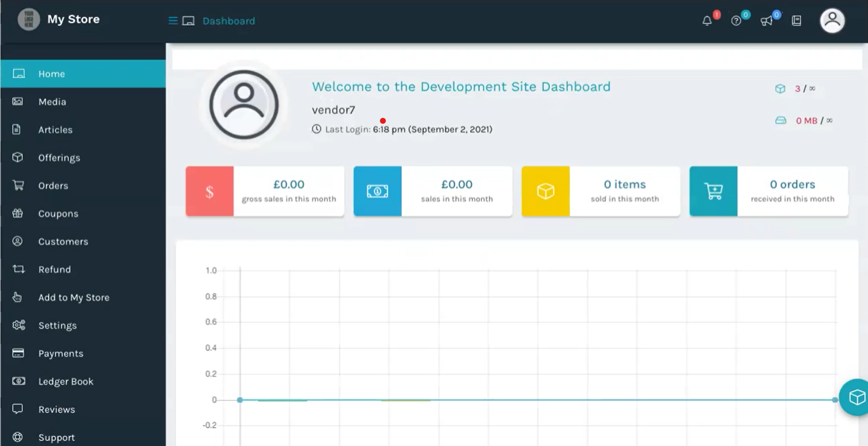
Task: Click the floating cube button at right edge
Action: [x=855, y=397]
